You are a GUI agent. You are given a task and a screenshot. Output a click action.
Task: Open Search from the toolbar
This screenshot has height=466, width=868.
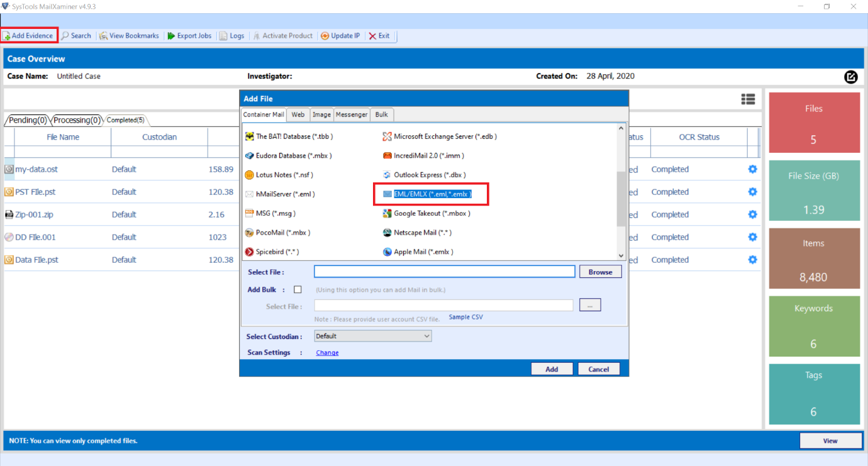click(77, 36)
